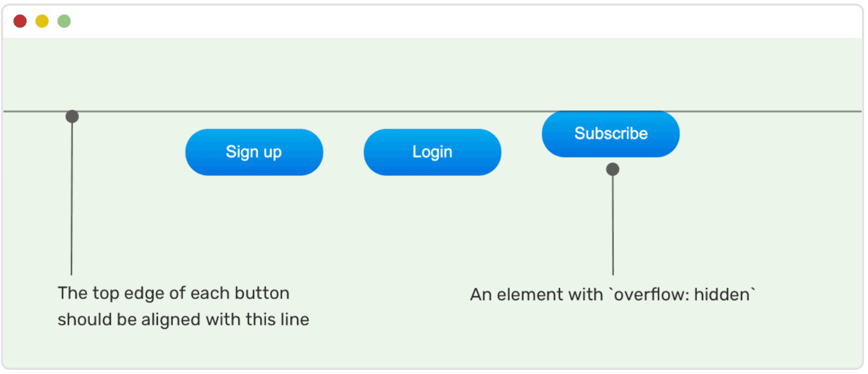This screenshot has width=868, height=374.
Task: Click the vertical connector line under the left marker
Action: pyautogui.click(x=72, y=200)
